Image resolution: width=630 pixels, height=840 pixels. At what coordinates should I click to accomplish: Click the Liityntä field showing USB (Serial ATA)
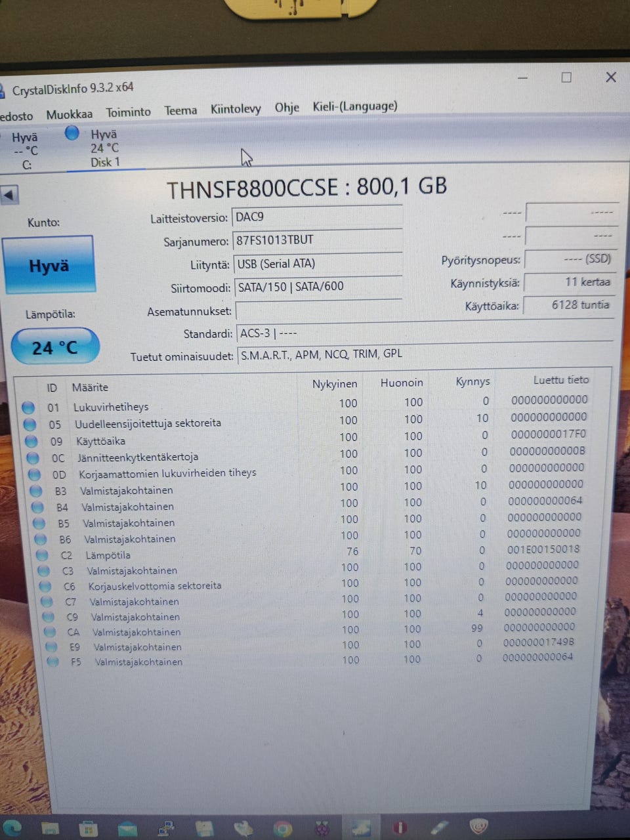coord(318,264)
